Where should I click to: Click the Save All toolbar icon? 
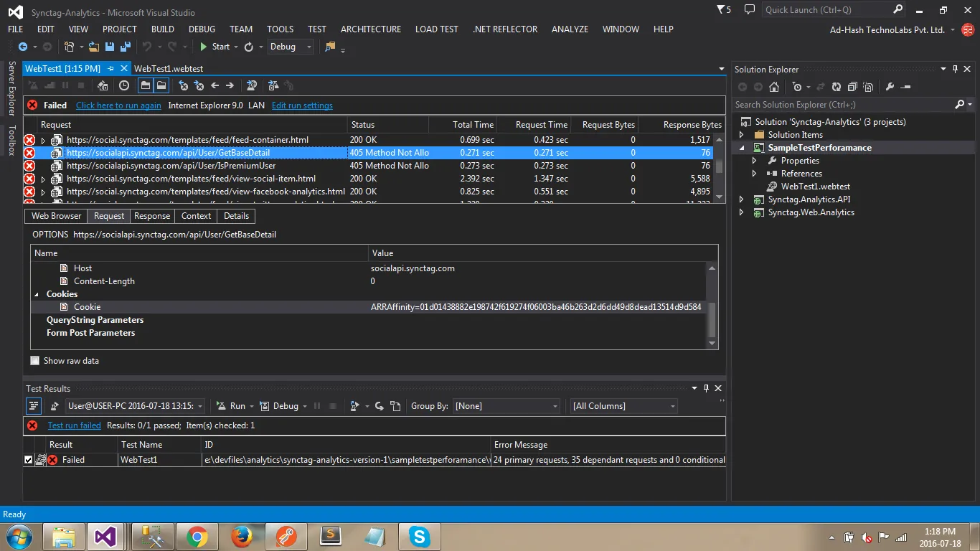coord(125,47)
